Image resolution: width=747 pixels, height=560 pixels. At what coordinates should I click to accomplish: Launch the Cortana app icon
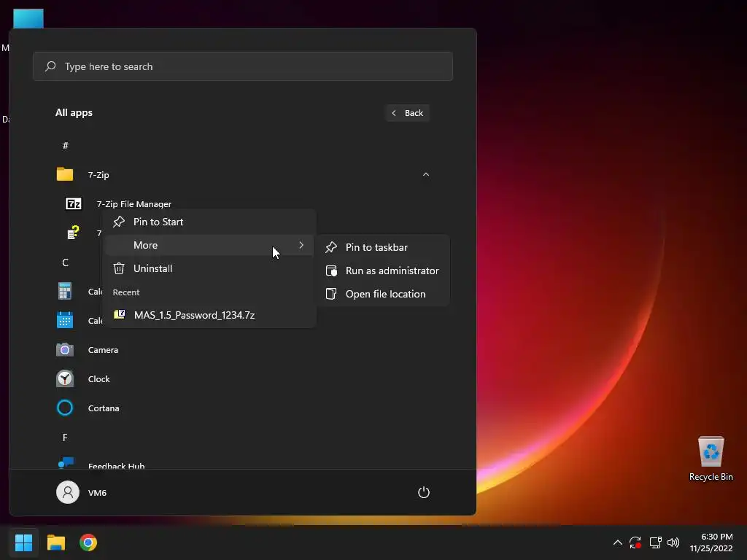[65, 408]
